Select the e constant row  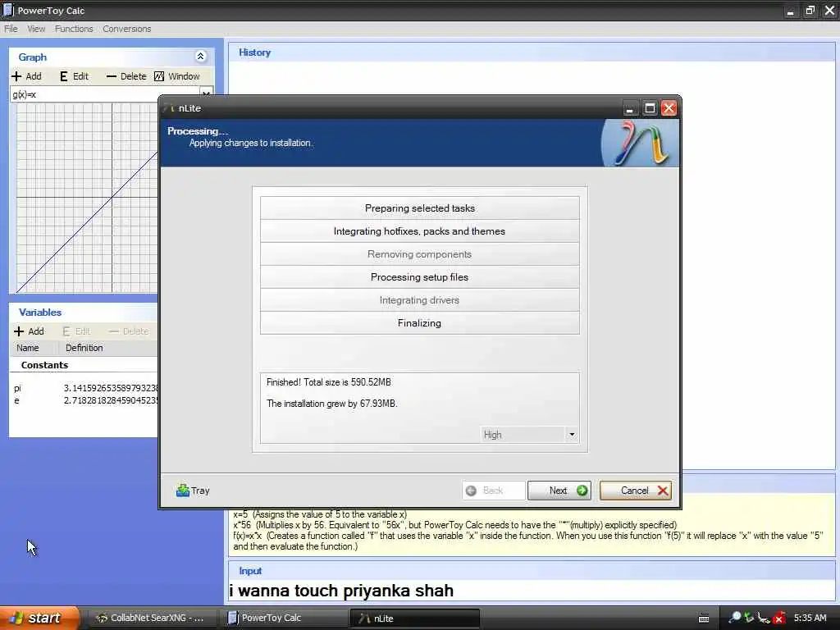[84, 400]
